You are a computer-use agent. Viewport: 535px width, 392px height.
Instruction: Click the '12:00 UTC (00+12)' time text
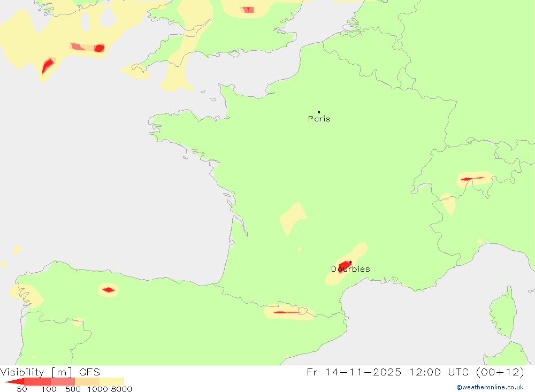pos(467,372)
